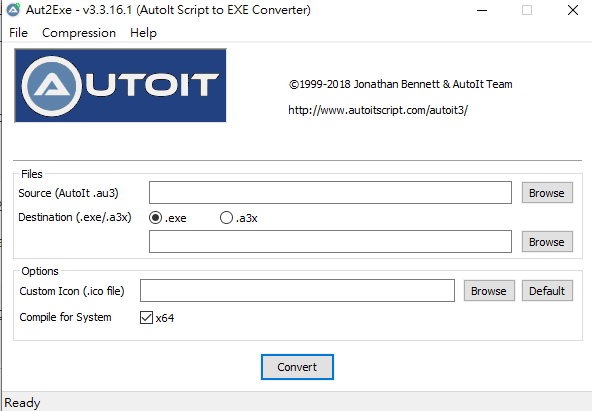Focus the destination path input field
Image resolution: width=592 pixels, height=411 pixels.
(330, 242)
